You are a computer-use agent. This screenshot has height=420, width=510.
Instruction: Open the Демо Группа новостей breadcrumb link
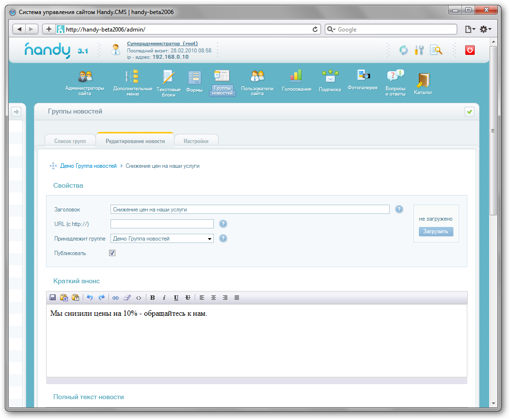pos(88,166)
